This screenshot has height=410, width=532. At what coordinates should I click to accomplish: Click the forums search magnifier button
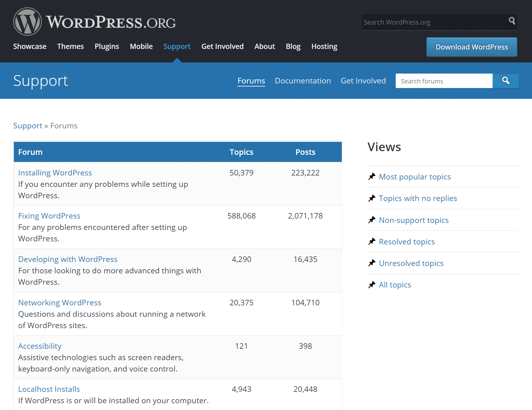[506, 81]
